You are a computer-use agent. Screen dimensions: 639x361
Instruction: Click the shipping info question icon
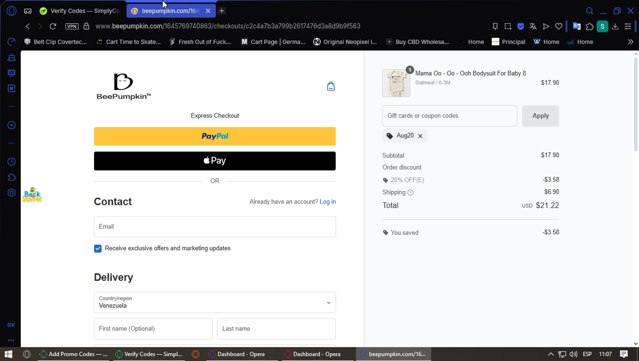tap(410, 192)
